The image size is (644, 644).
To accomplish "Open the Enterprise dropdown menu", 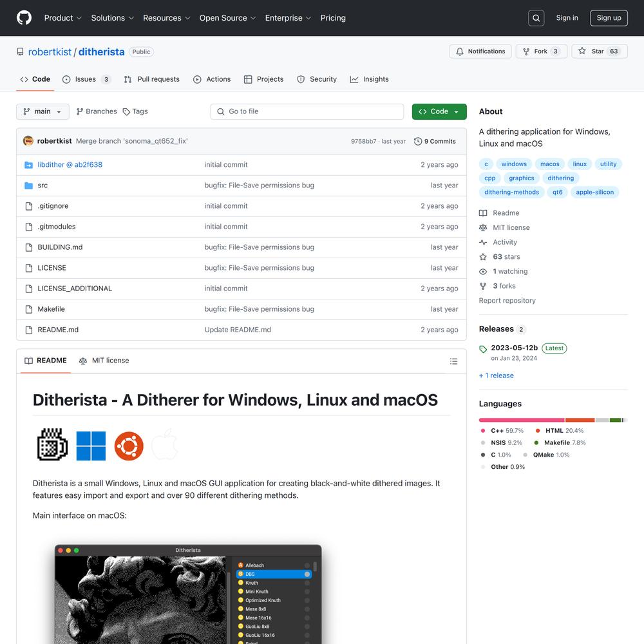I will 288,18.
